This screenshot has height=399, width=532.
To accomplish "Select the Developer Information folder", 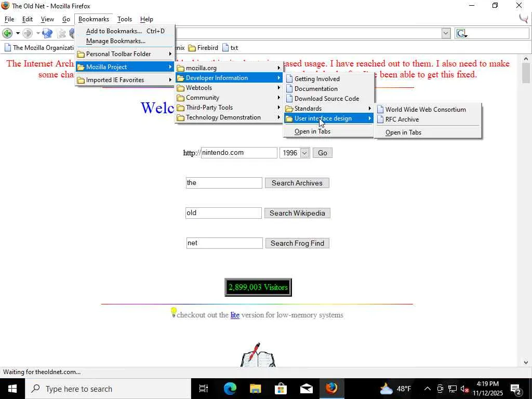I will pos(229,78).
